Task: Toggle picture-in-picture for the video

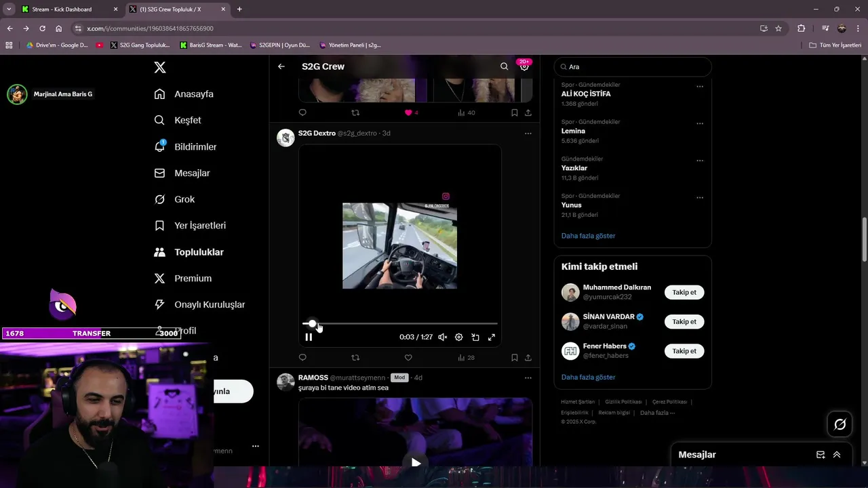Action: click(475, 337)
